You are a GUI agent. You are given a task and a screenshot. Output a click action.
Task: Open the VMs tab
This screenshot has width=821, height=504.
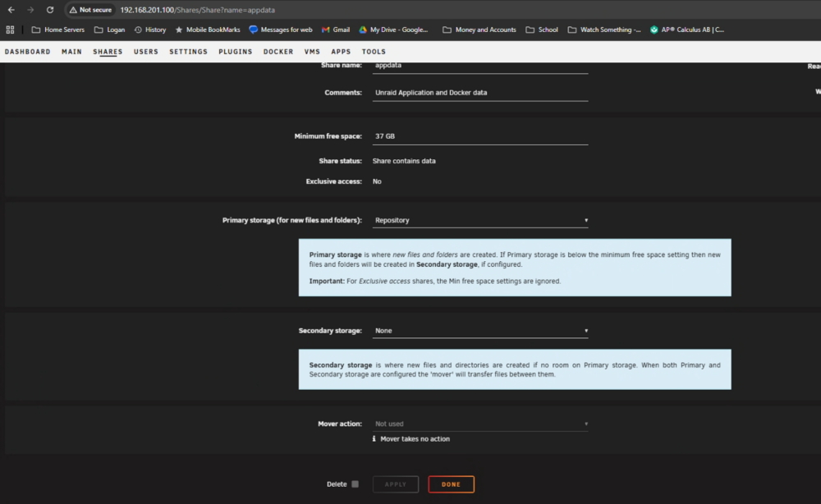pyautogui.click(x=312, y=52)
